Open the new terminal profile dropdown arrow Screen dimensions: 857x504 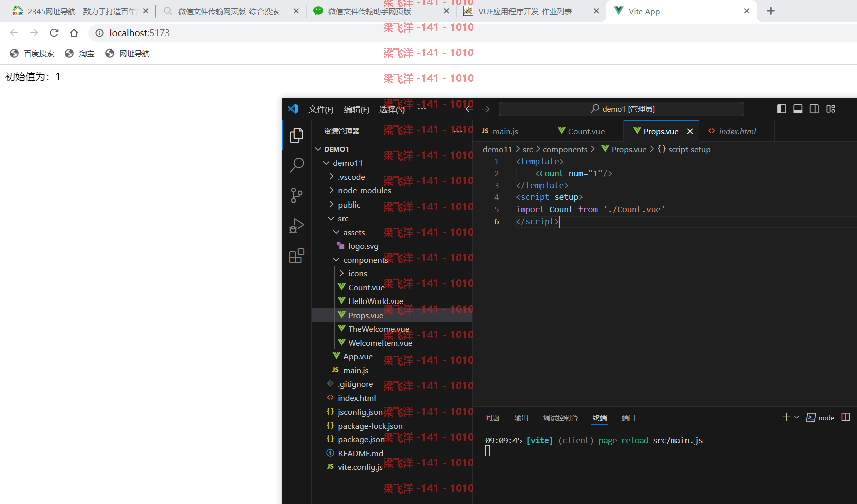pyautogui.click(x=797, y=417)
